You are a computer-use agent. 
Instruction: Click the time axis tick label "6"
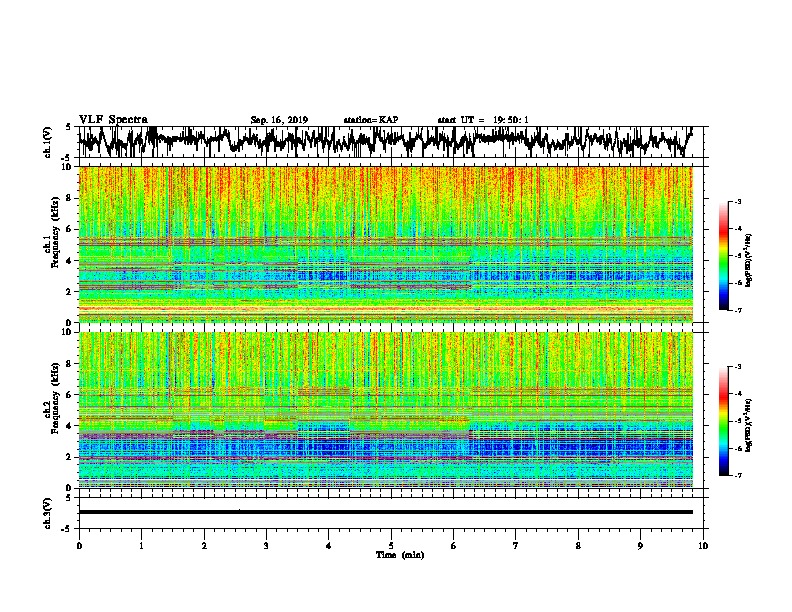454,546
